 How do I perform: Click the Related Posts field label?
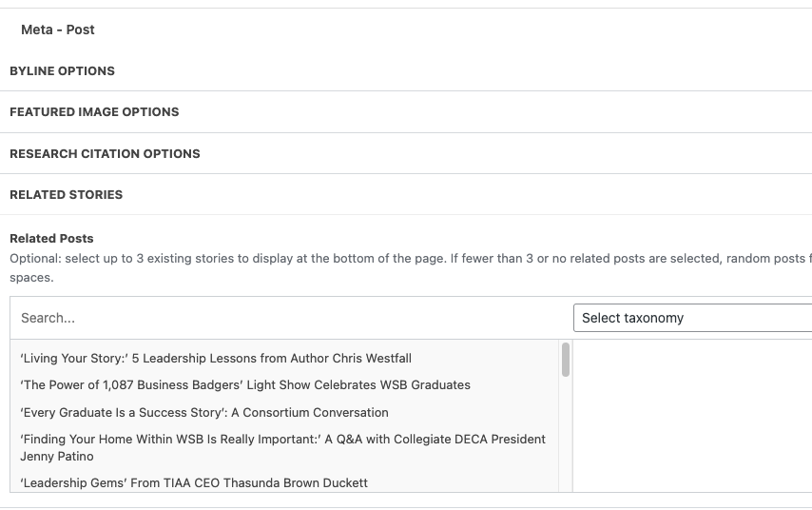51,239
